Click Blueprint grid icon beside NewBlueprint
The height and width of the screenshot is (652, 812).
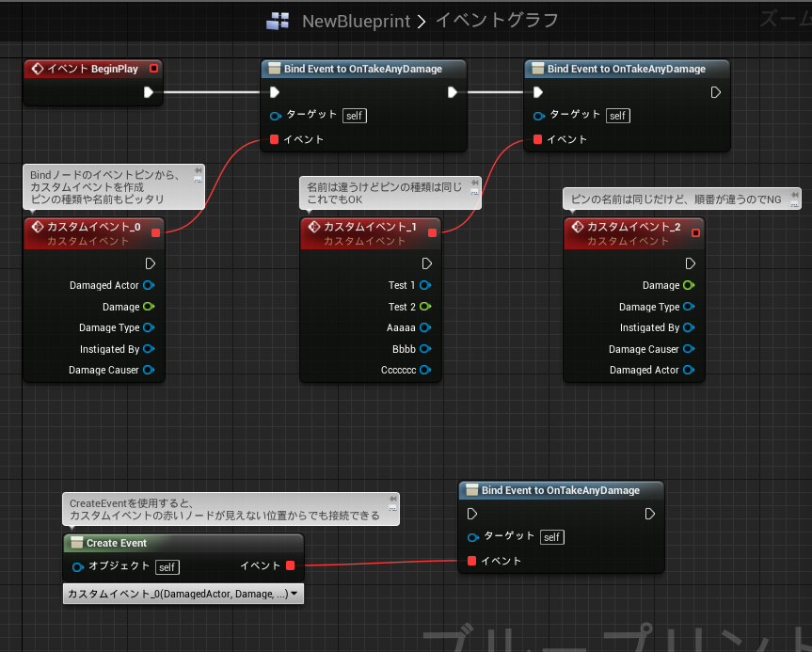coord(278,21)
